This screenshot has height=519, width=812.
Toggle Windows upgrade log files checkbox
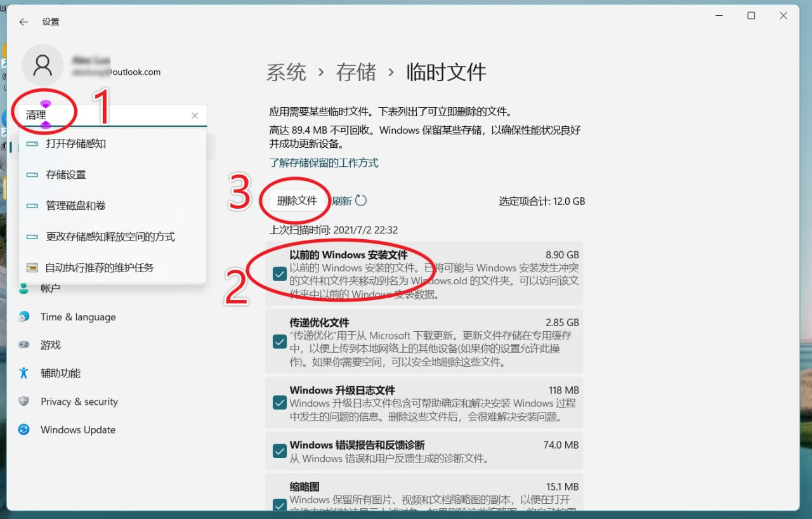(279, 403)
